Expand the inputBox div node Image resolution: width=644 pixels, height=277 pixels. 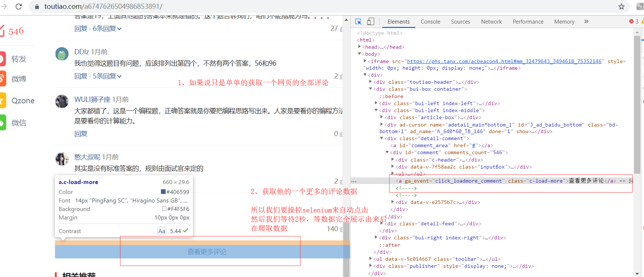pos(393,167)
